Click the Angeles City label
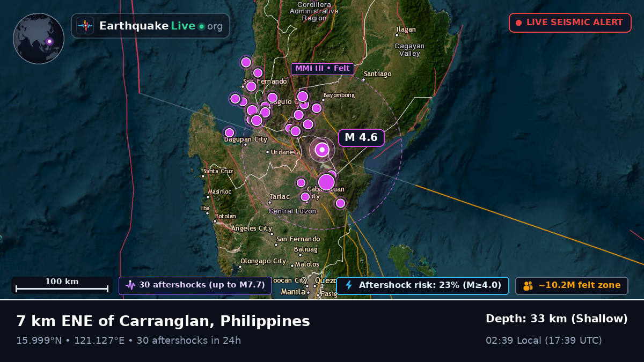 click(252, 228)
